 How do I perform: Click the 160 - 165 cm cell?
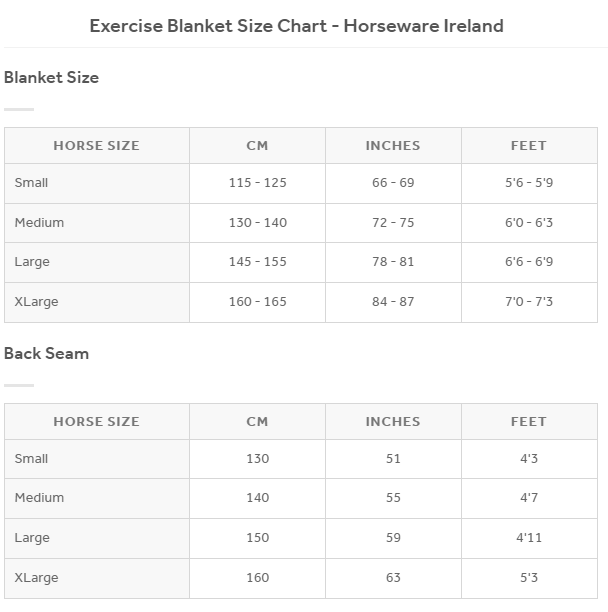click(257, 301)
